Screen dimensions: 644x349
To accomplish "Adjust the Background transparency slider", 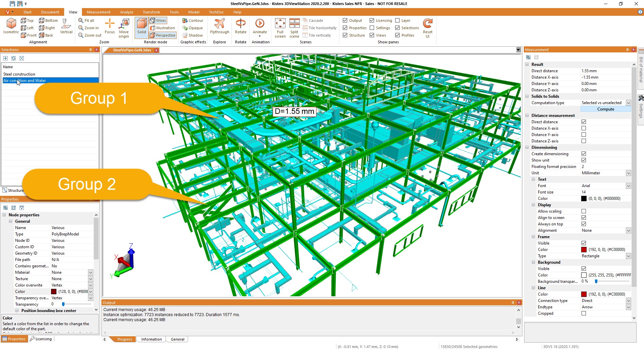I will pyautogui.click(x=596, y=281).
